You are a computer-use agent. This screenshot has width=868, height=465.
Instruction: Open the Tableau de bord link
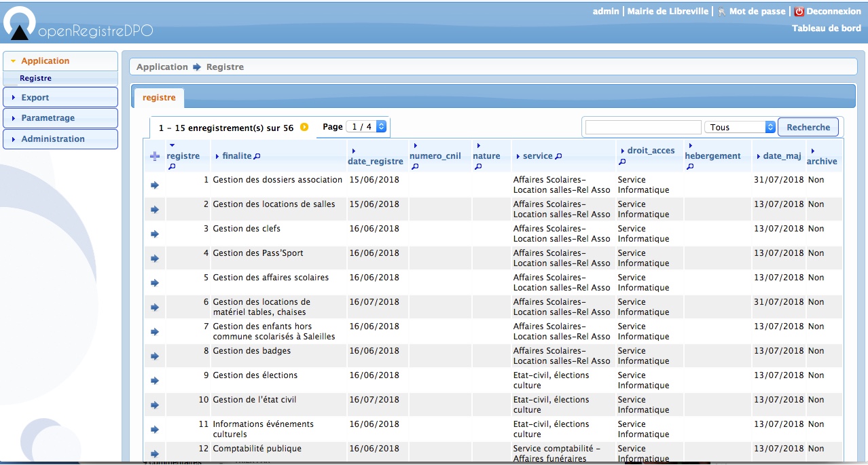coord(827,28)
